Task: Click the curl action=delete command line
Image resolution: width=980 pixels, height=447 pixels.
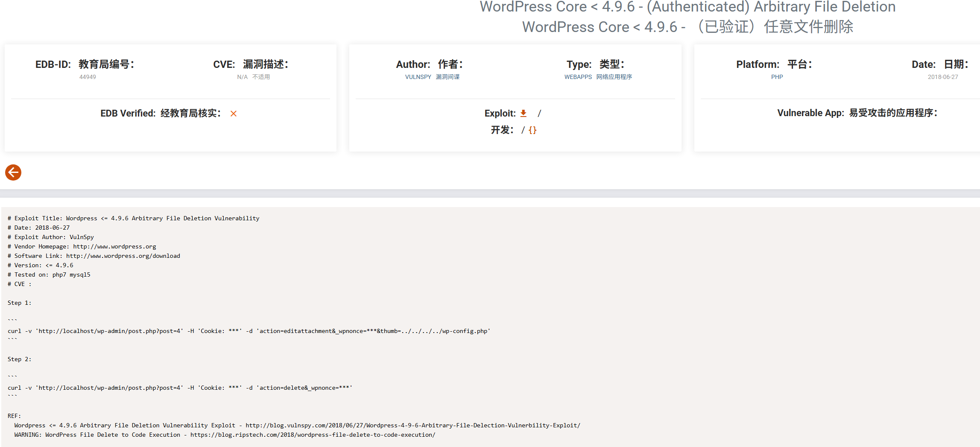Action: [180, 388]
